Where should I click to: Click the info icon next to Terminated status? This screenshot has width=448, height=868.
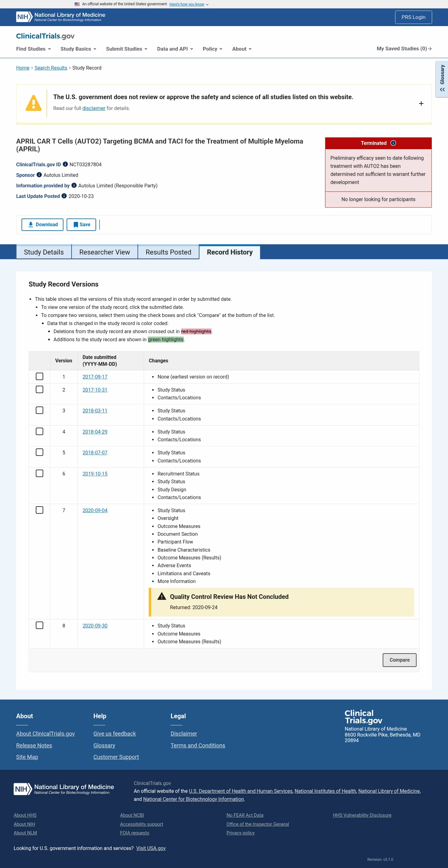tap(393, 143)
